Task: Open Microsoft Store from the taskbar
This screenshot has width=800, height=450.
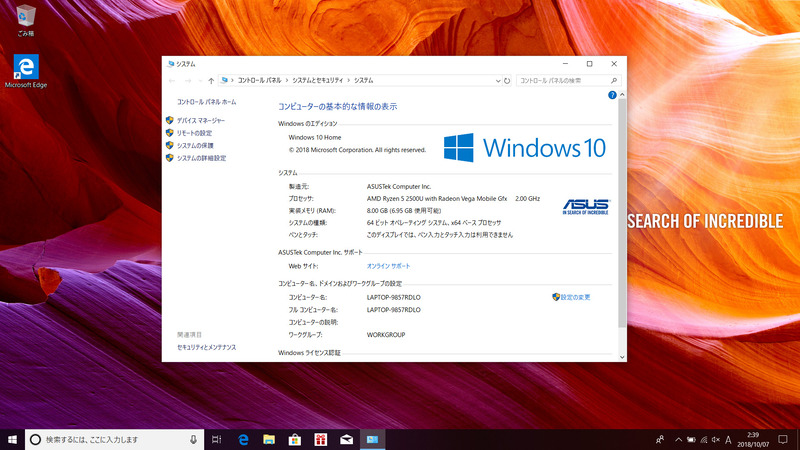Action: (x=294, y=439)
